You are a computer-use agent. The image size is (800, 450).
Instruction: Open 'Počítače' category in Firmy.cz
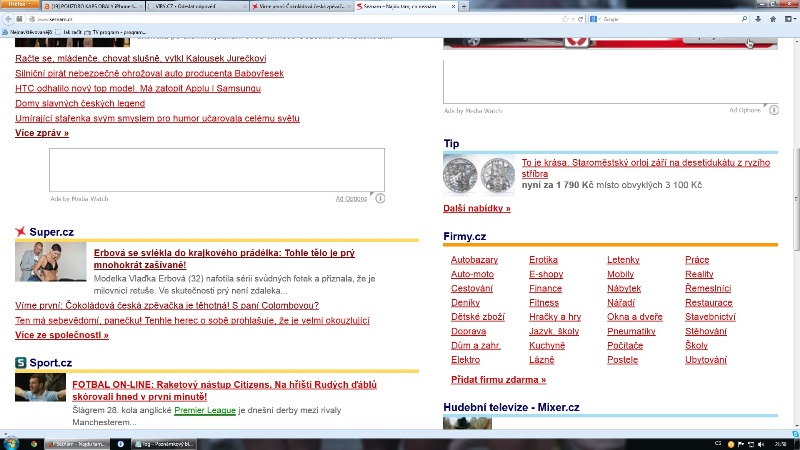625,345
